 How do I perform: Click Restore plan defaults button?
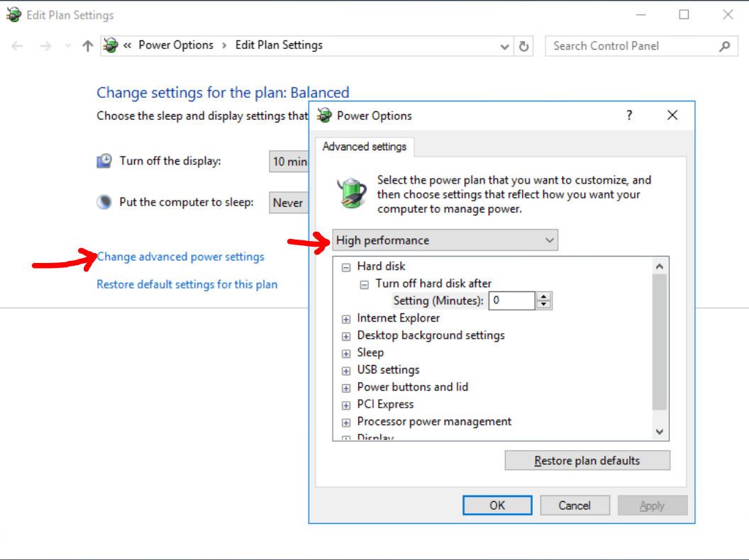pos(587,461)
